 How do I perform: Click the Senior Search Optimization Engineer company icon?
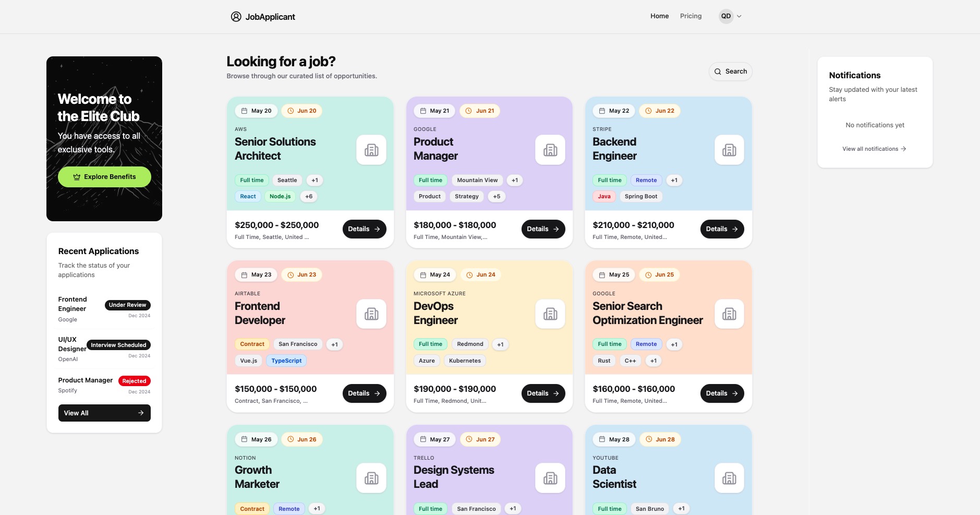pos(729,314)
